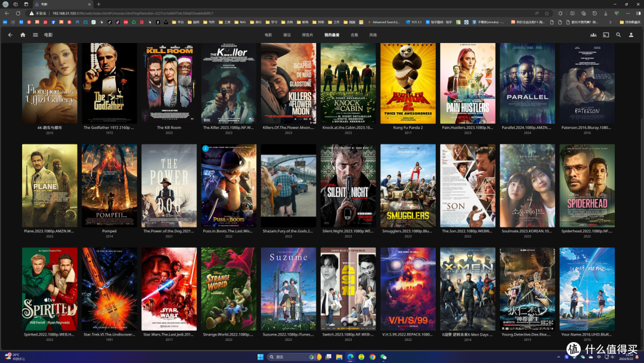This screenshot has height=363, width=644.
Task: Open the cast to device icon
Action: [x=606, y=35]
